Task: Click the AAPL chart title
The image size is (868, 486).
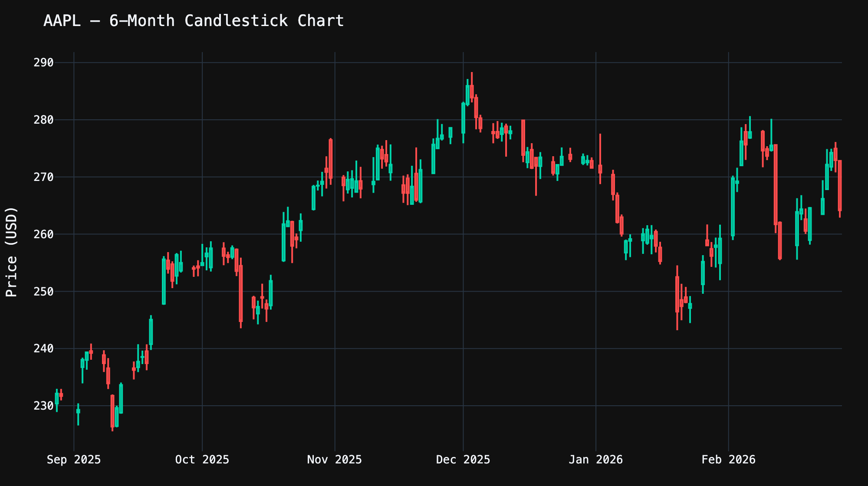Action: [x=193, y=20]
